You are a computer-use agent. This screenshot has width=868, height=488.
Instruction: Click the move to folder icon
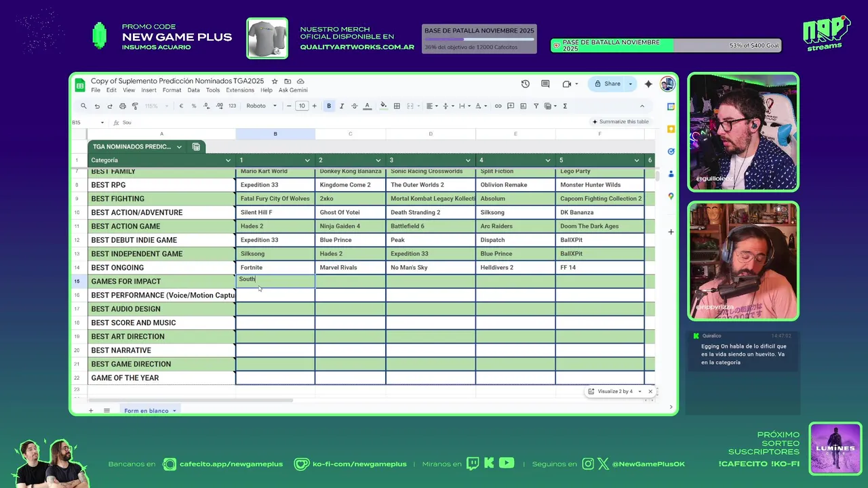288,81
